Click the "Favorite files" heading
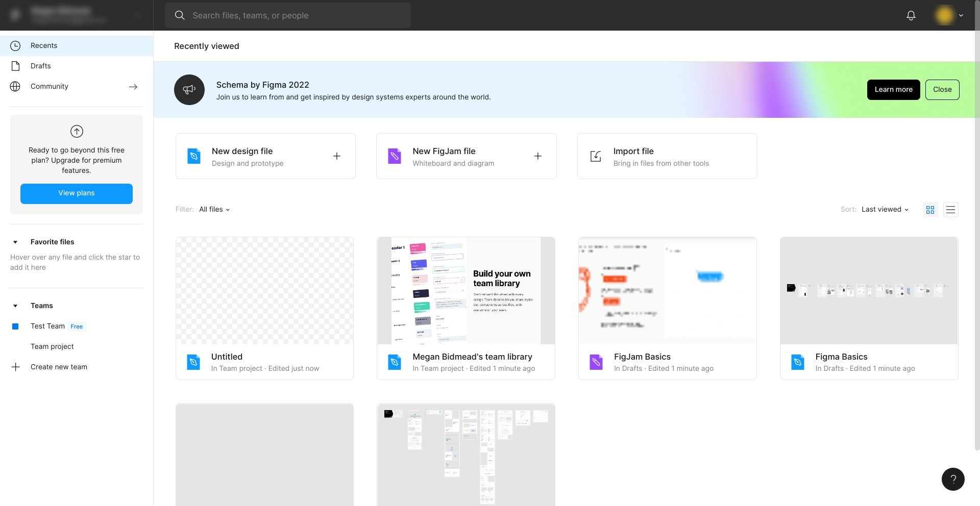 coord(52,242)
